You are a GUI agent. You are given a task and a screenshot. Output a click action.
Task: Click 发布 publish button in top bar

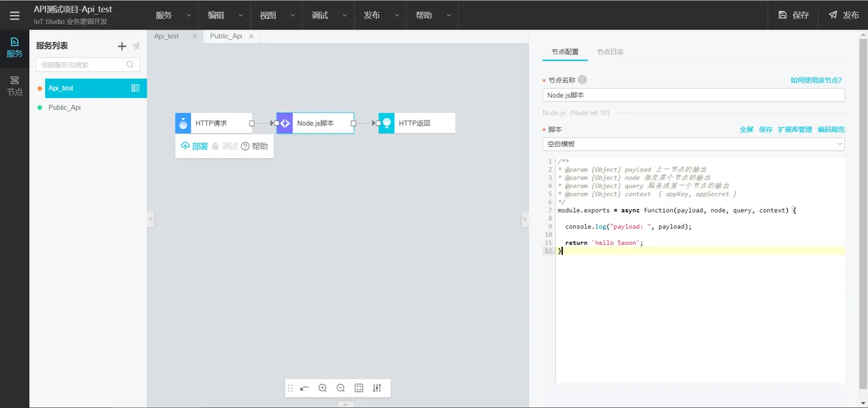[844, 15]
